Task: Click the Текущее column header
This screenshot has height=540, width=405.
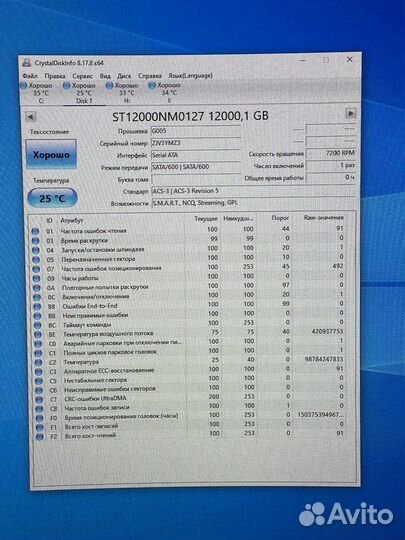Action: (x=206, y=219)
